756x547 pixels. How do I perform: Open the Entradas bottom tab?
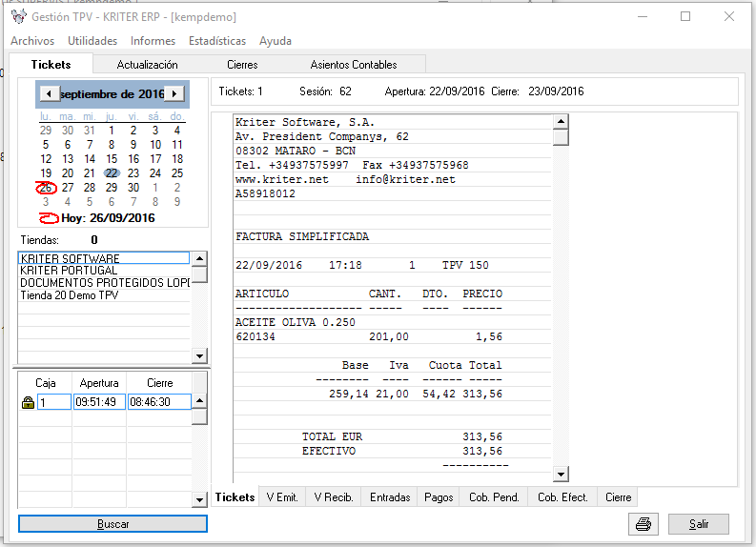coord(390,497)
